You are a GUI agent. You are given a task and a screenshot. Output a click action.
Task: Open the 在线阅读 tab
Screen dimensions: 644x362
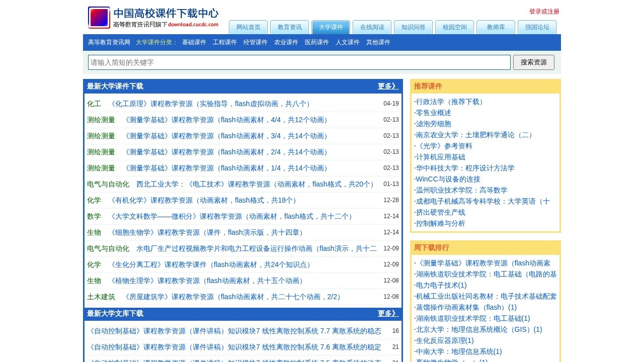point(372,27)
